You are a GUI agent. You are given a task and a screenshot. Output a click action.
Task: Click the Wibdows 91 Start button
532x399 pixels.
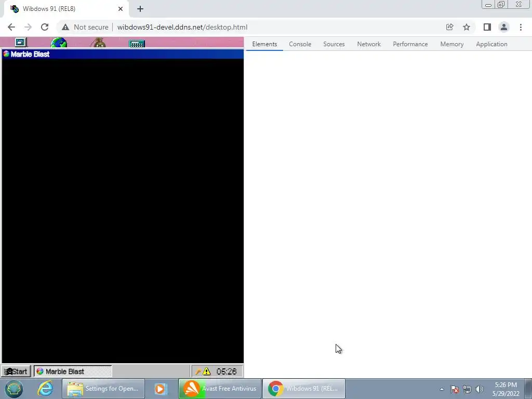pos(16,371)
